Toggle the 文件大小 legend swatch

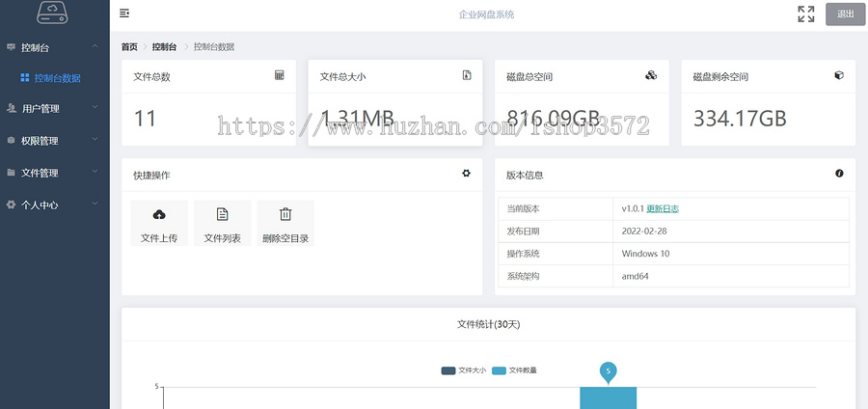pyautogui.click(x=448, y=370)
